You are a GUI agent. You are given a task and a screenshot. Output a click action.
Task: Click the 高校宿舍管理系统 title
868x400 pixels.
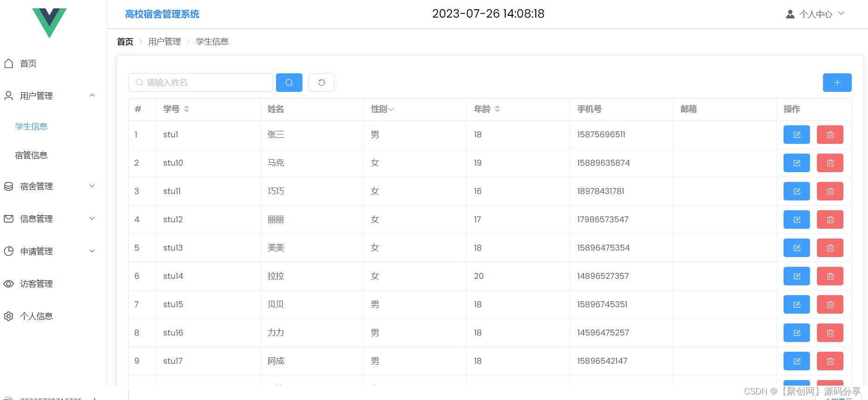(162, 14)
